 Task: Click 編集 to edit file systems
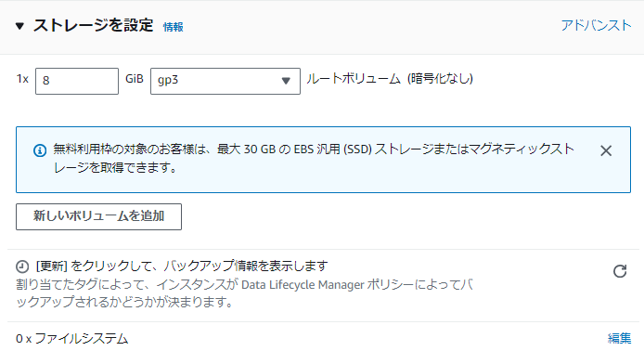pos(619,339)
